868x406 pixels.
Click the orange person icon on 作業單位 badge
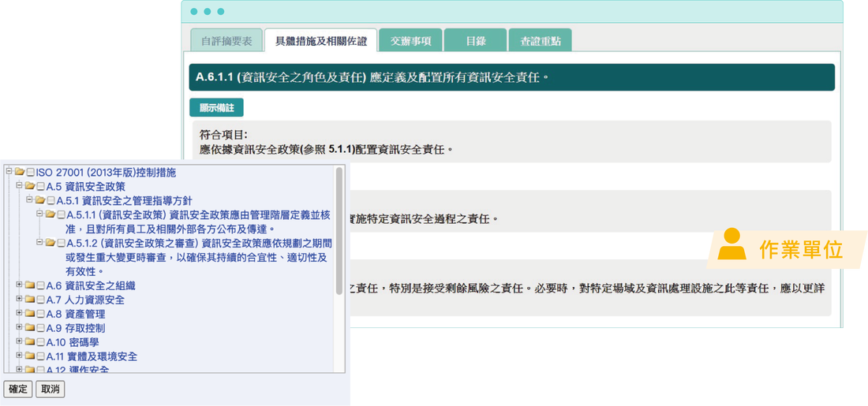[x=731, y=243]
